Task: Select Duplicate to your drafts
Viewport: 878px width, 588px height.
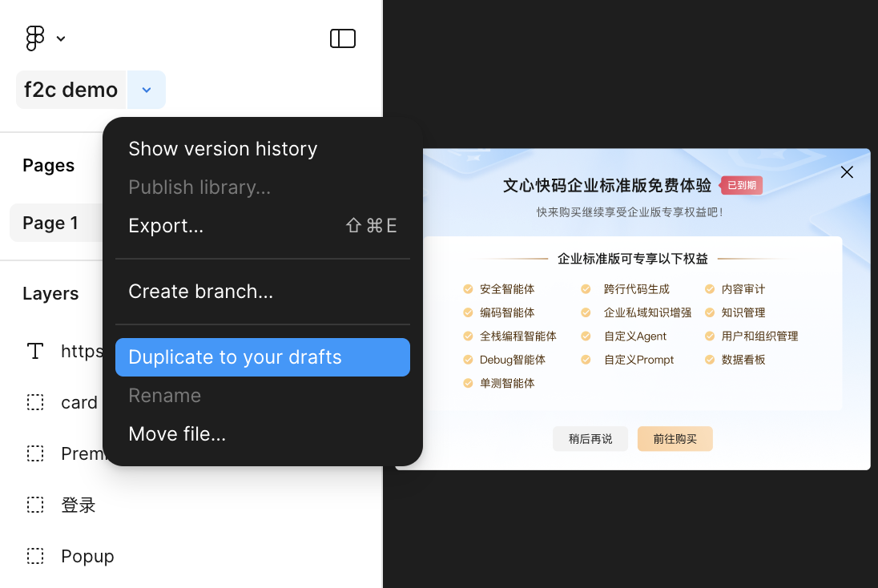Action: [263, 357]
